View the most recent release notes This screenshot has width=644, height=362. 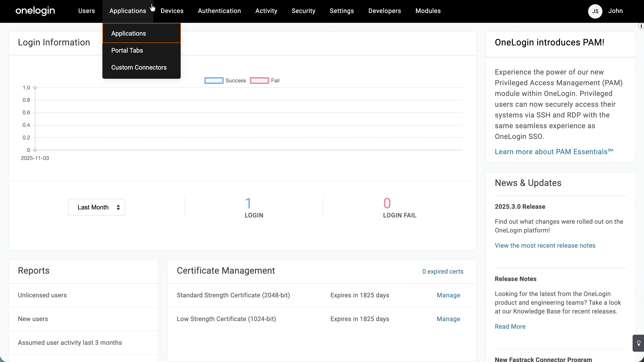click(x=545, y=245)
